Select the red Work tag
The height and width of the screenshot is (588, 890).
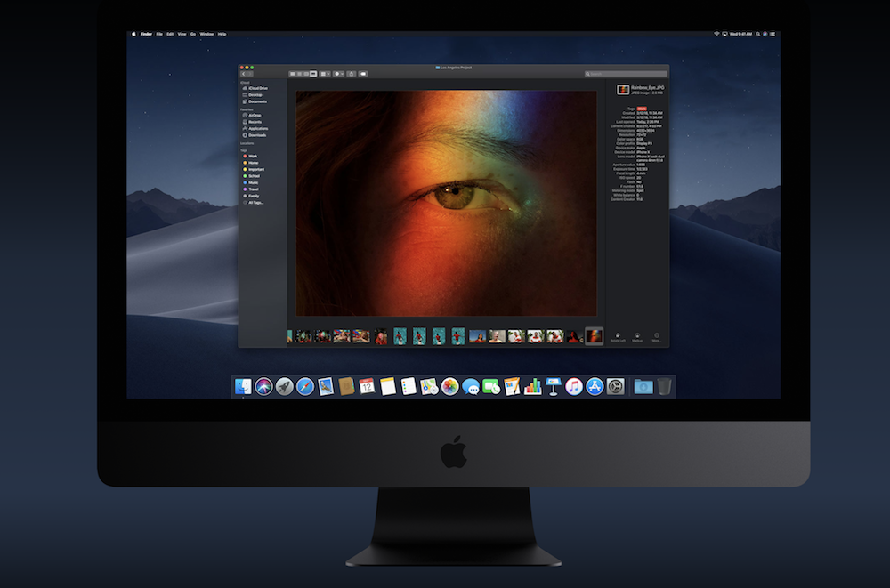[250, 156]
